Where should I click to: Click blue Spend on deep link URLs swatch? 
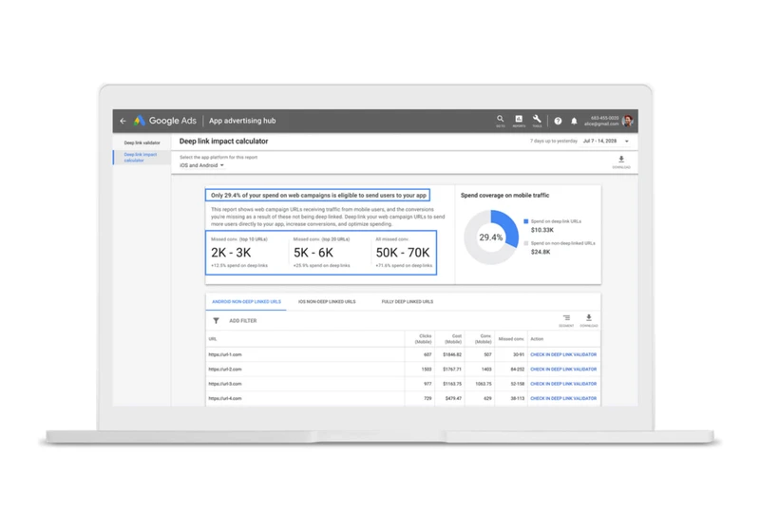526,221
